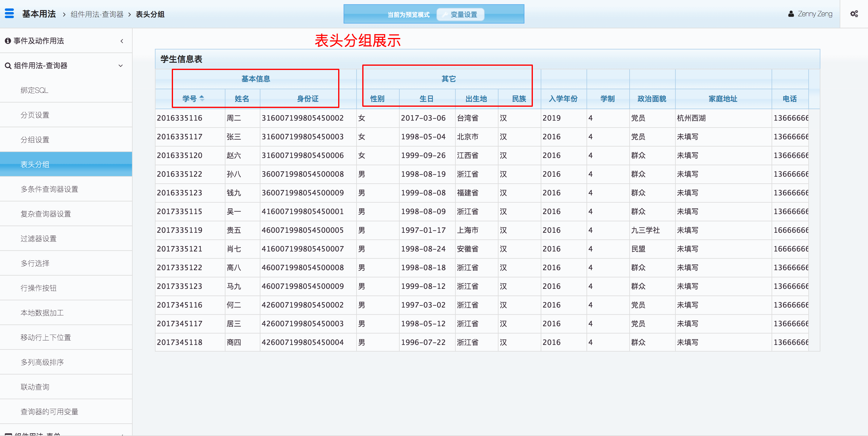The height and width of the screenshot is (436, 868).
Task: Click the 学号 sort arrows icon
Action: [202, 99]
